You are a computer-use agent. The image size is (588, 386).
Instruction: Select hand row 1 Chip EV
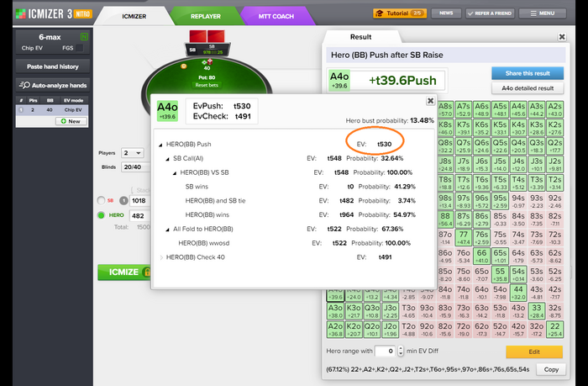pos(52,110)
